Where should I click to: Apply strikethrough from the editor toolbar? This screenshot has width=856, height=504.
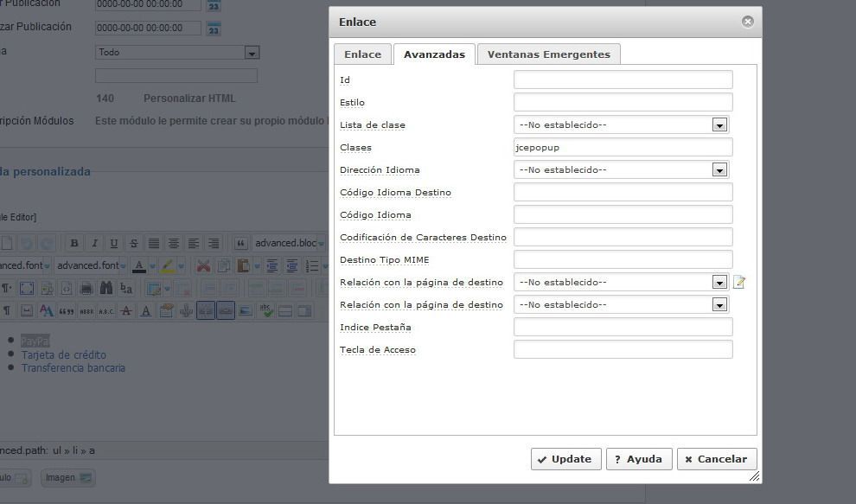[x=134, y=243]
